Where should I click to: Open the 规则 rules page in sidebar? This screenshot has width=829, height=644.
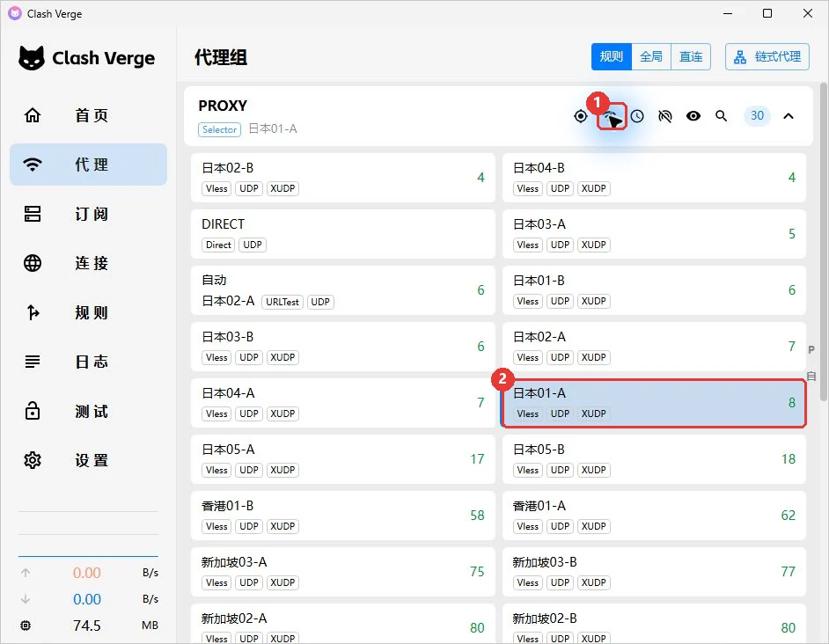coord(88,312)
